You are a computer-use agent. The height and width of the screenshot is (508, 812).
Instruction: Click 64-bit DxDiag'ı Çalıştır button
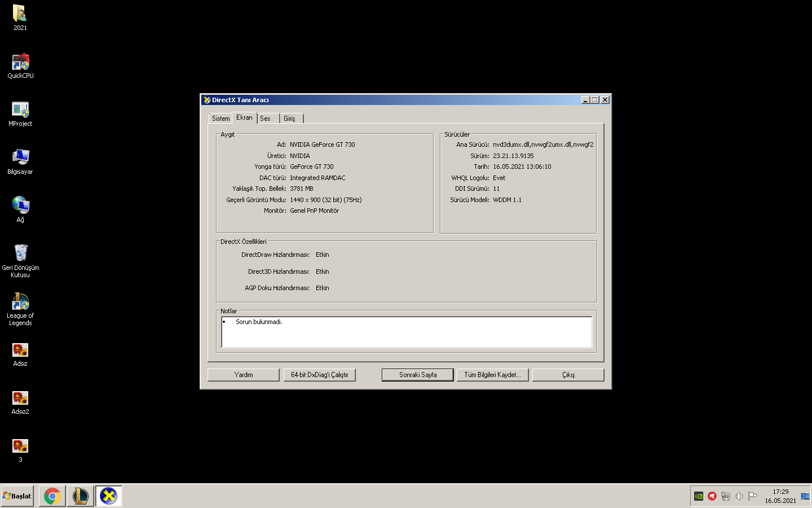320,375
